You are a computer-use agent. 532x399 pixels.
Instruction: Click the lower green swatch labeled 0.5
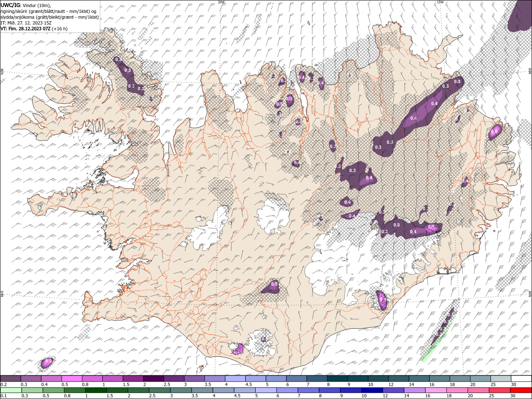53,390
